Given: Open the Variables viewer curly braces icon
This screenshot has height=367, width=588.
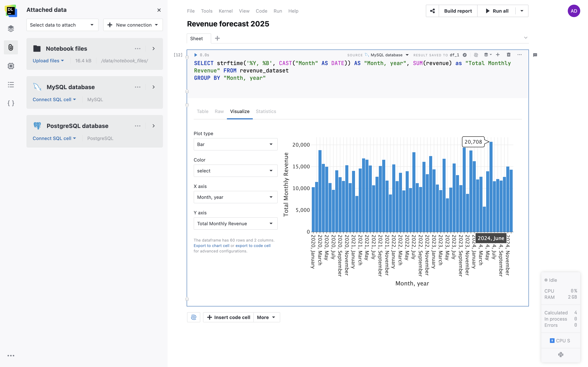Looking at the screenshot, I should 11,103.
